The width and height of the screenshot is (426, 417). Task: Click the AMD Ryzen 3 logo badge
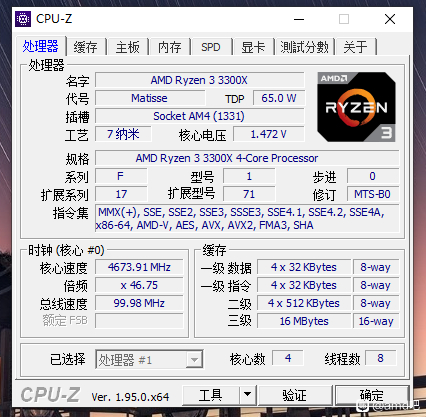tap(357, 107)
